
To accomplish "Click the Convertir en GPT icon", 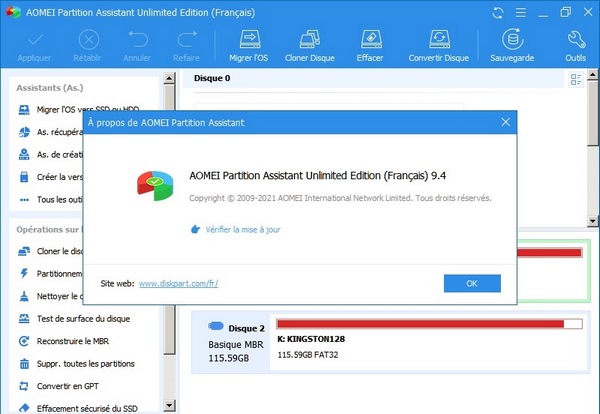I will tap(24, 386).
